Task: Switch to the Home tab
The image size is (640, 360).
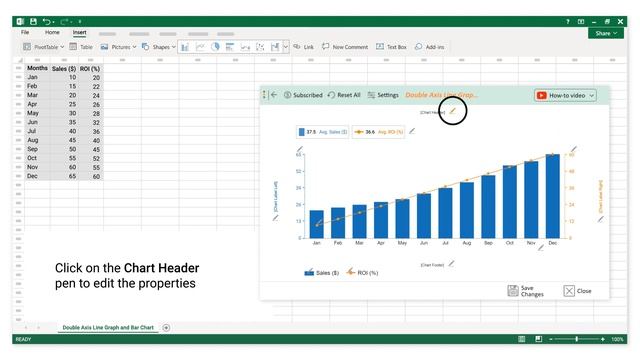Action: click(x=52, y=32)
